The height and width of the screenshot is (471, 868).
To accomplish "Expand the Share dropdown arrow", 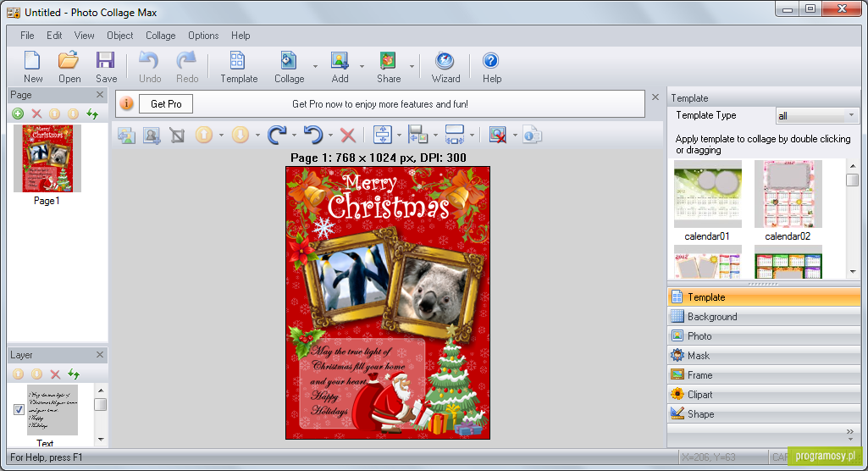I will (x=412, y=66).
